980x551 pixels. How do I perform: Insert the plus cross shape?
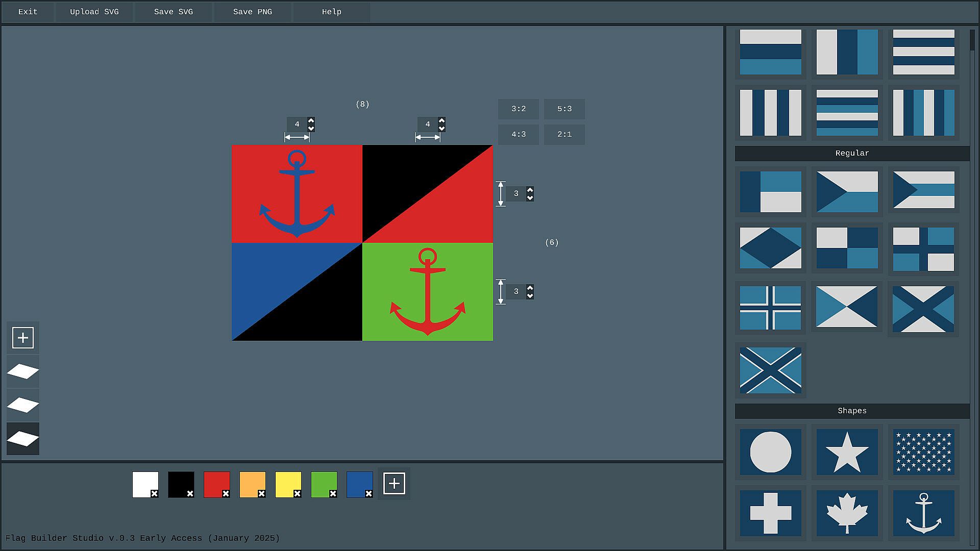click(x=770, y=513)
